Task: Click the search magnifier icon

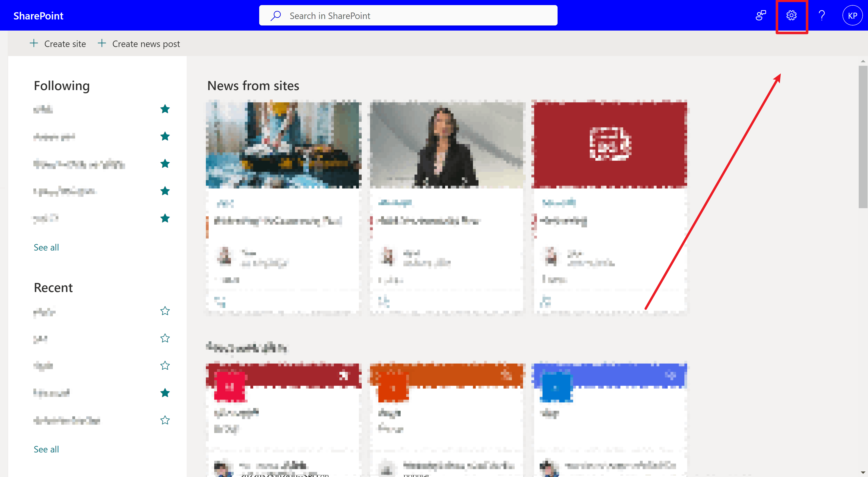Action: [276, 16]
